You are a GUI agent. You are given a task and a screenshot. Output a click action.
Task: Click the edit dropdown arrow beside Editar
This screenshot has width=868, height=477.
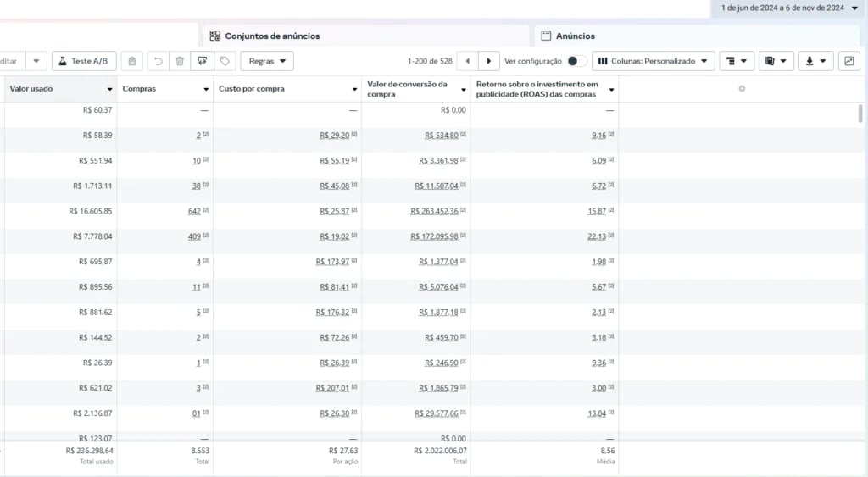(x=36, y=61)
